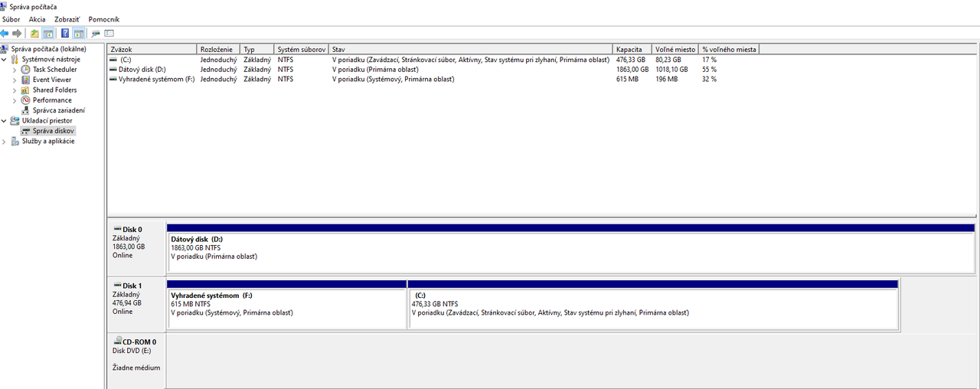Screen dimensions: 980x389
Task: Select Správa diskov in the tree
Action: point(54,131)
